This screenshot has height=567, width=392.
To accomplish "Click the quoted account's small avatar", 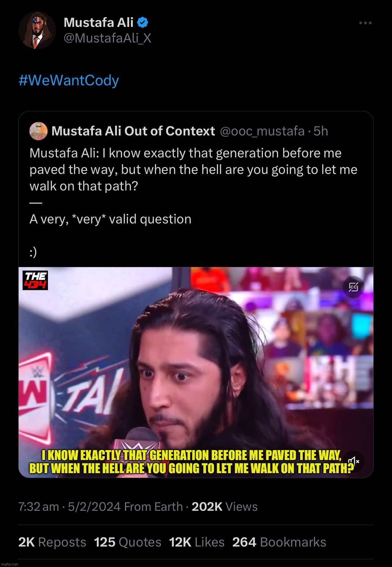I will 38,131.
